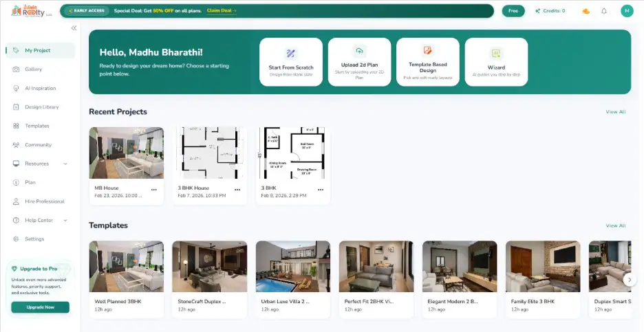This screenshot has height=332, width=644.
Task: Choose the Wizard card
Action: 496,62
